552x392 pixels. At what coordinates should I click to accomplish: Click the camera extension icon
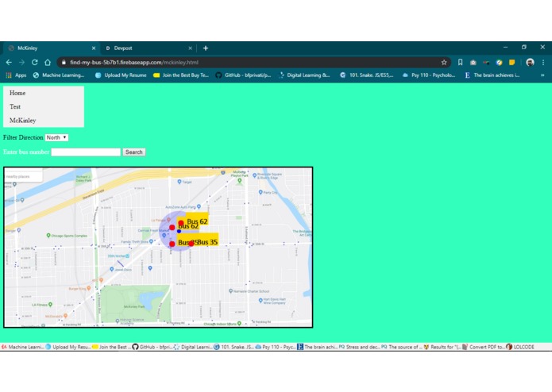(473, 63)
